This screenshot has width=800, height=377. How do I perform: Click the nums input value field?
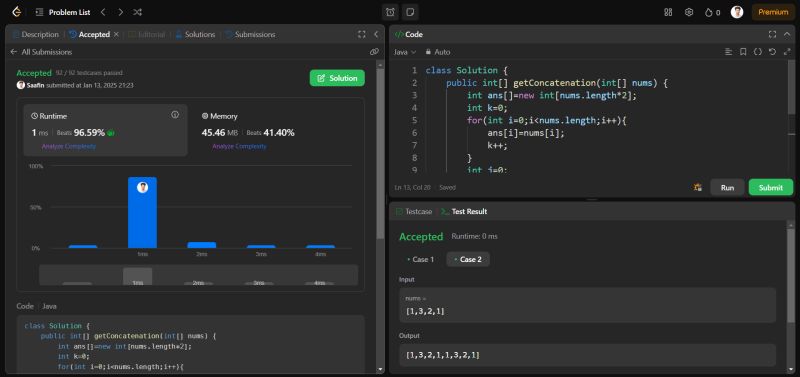(x=587, y=305)
